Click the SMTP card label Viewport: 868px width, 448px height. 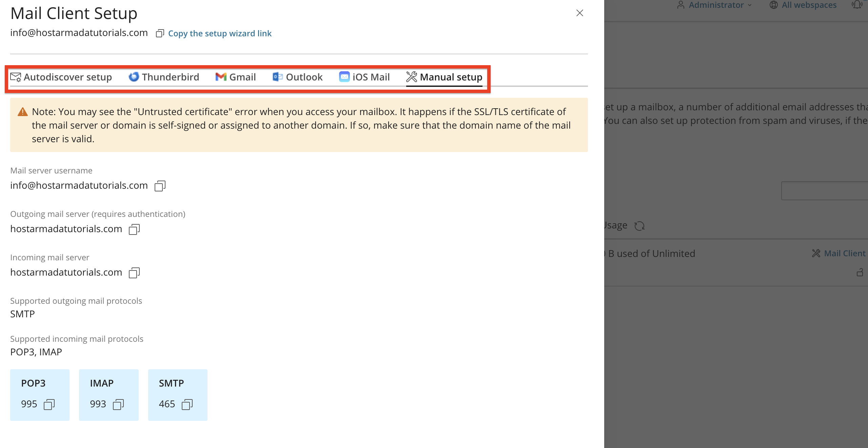171,383
